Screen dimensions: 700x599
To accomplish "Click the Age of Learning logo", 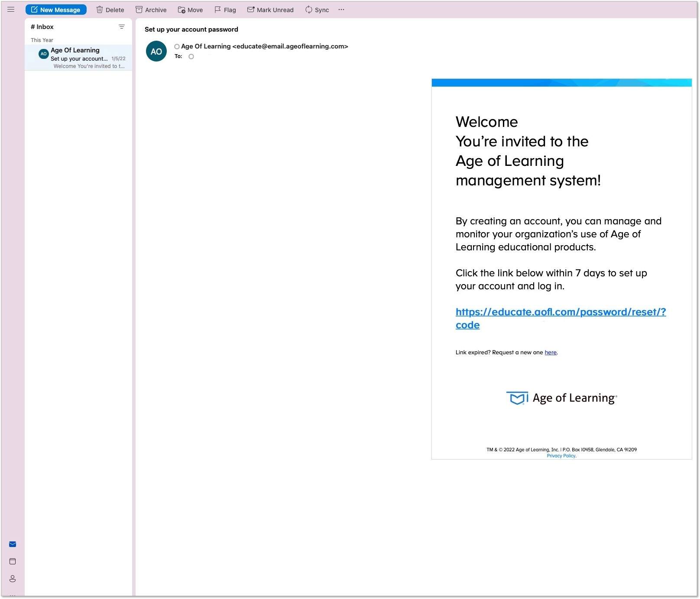I will tap(561, 398).
